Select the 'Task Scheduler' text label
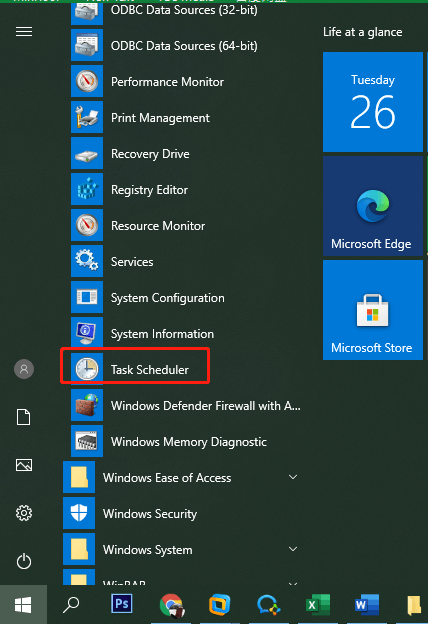 (x=150, y=370)
